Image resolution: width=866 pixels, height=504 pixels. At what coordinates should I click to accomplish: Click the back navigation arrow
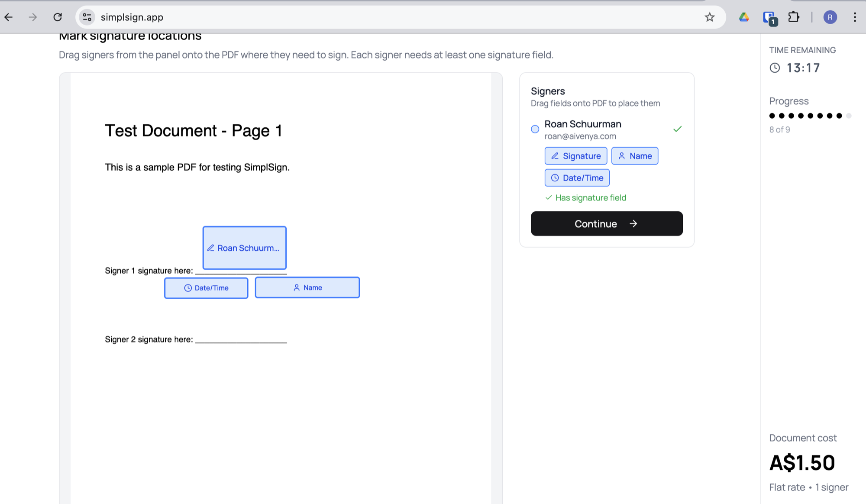click(8, 17)
